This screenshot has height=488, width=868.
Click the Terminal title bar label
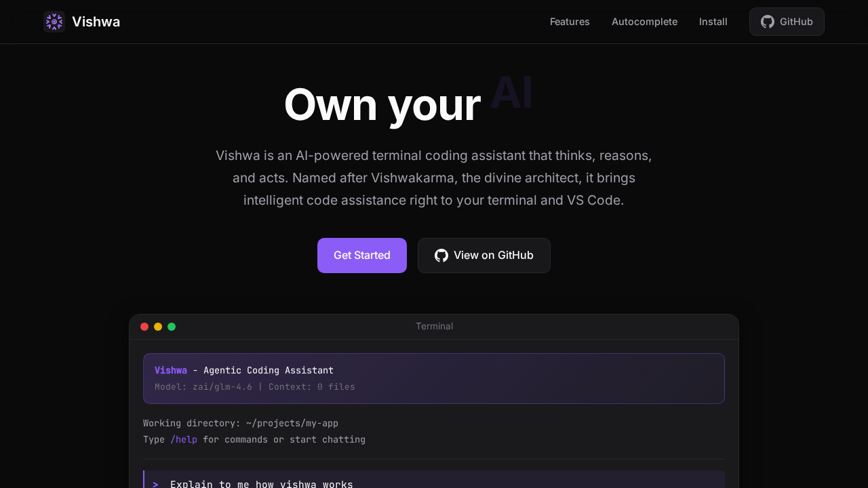[434, 326]
